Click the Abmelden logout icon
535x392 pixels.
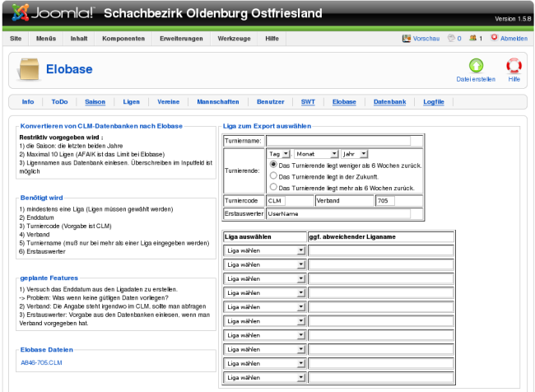pyautogui.click(x=494, y=39)
